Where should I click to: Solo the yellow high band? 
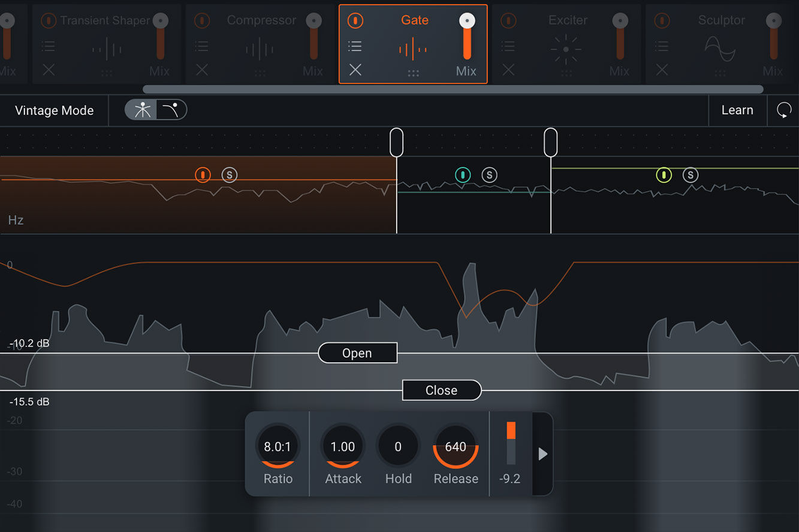pos(691,175)
